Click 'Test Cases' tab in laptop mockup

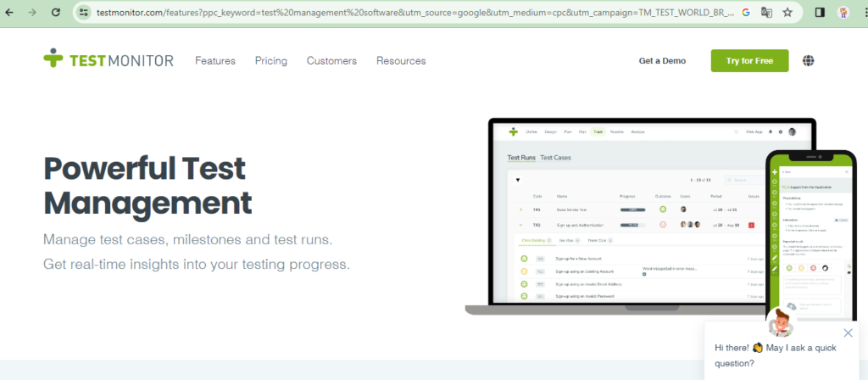(555, 158)
